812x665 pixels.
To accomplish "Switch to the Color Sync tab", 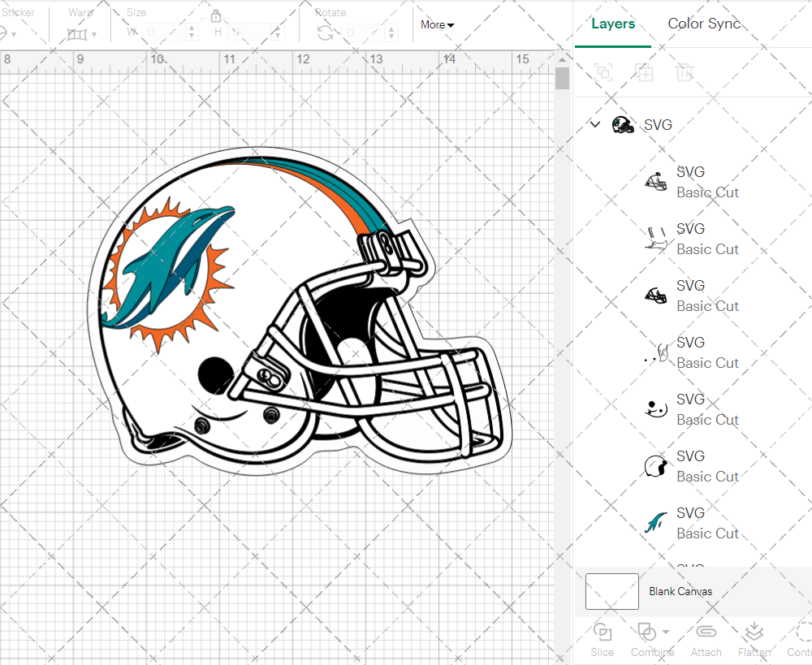I will (x=704, y=24).
